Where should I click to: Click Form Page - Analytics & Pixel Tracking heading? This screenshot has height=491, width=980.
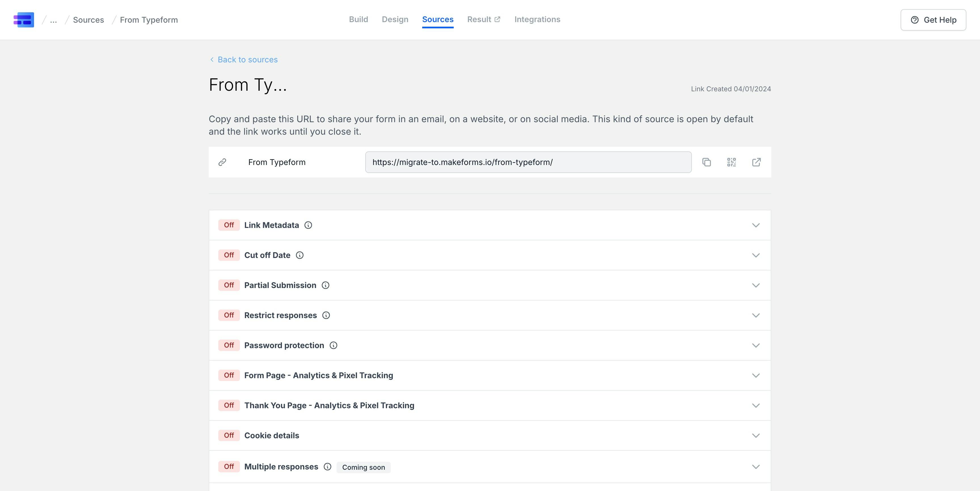pos(318,375)
